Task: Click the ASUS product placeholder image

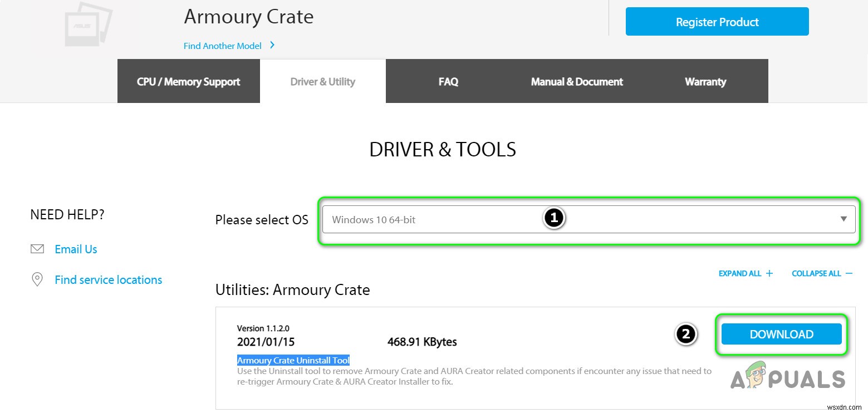Action: (x=87, y=26)
